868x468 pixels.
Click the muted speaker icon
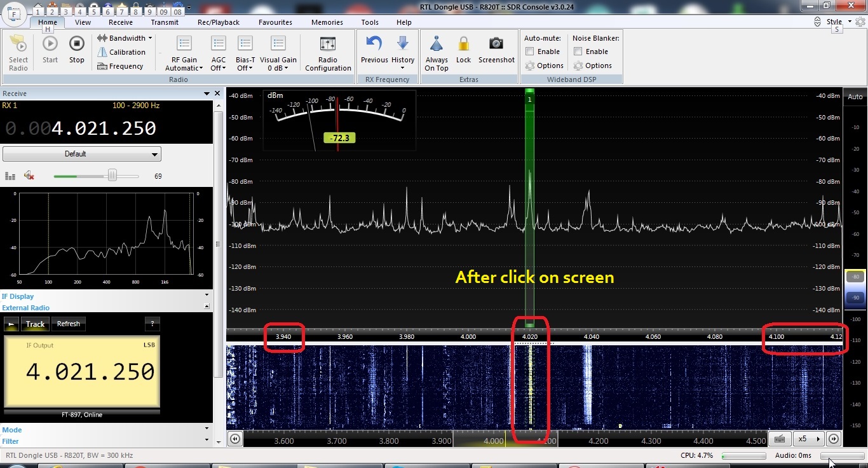29,175
